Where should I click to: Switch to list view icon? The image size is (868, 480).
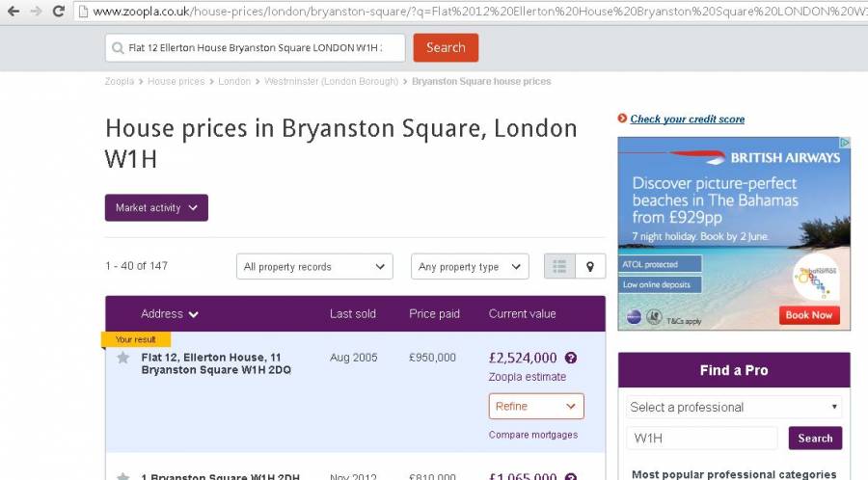pyautogui.click(x=559, y=267)
